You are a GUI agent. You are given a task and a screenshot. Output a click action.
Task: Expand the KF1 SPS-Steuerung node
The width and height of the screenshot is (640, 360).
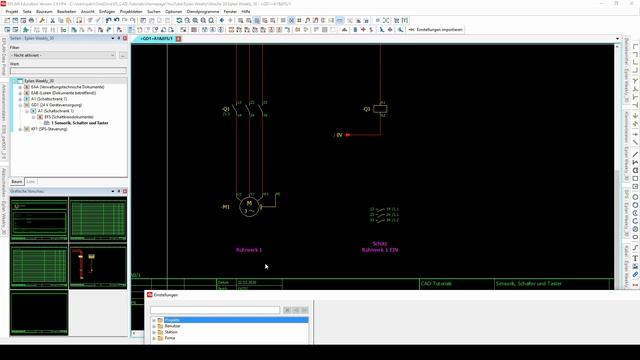[20, 129]
